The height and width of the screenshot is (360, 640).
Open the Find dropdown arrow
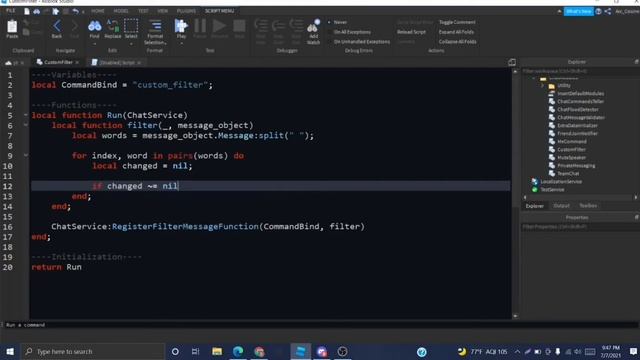point(94,43)
